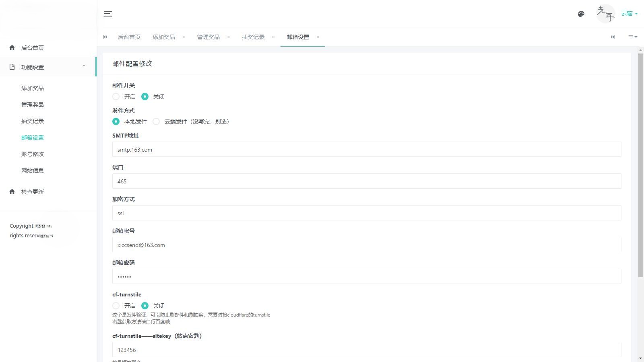
Task: Open 邮箱设置 in the sidebar
Action: click(x=33, y=138)
